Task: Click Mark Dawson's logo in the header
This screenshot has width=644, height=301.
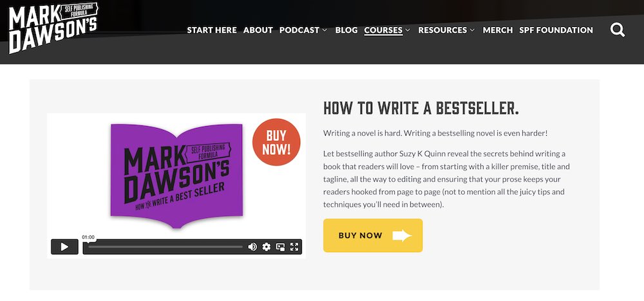Action: (x=53, y=27)
